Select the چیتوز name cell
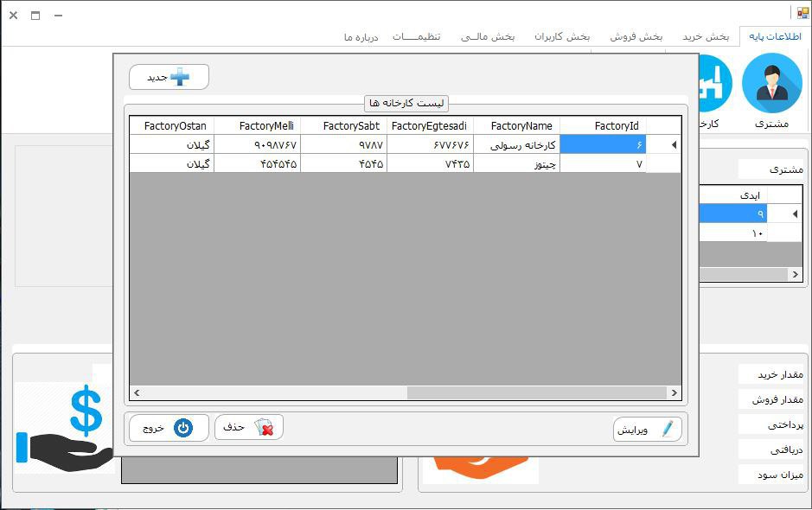Image resolution: width=812 pixels, height=510 pixels. (516, 163)
